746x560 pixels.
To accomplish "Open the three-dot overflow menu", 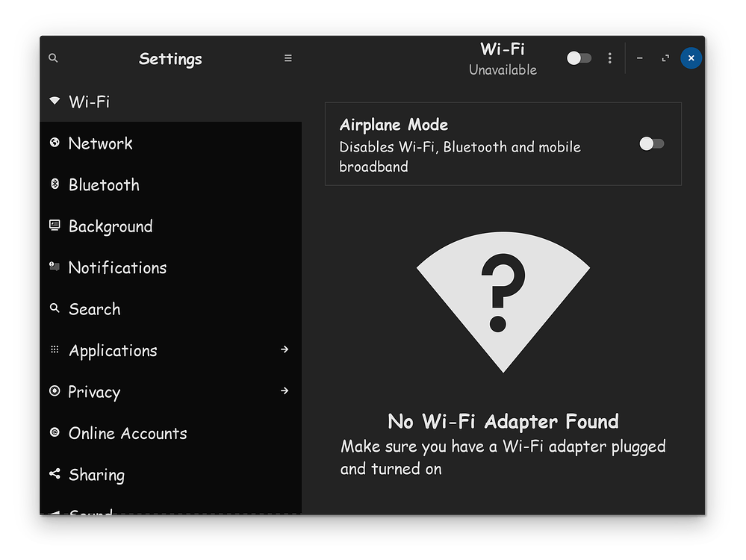I will click(x=610, y=57).
